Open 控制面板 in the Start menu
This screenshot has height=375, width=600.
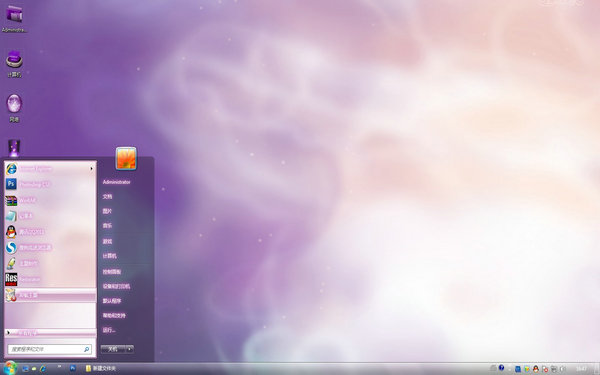(111, 272)
